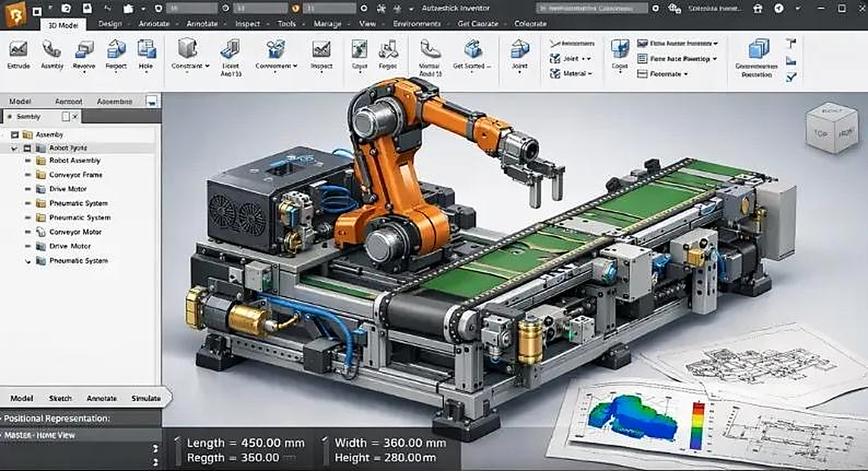Select the first Drive Motor tree item
The image size is (868, 471).
point(67,189)
